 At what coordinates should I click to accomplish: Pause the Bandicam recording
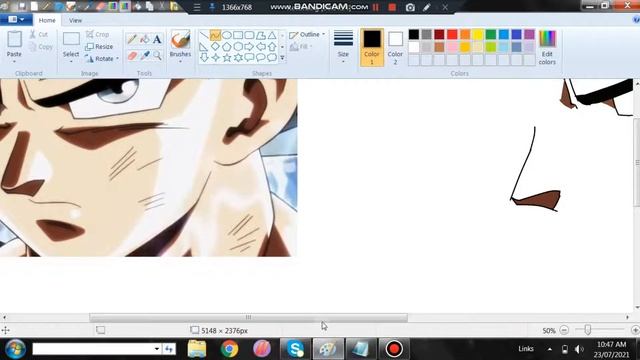[x=376, y=7]
